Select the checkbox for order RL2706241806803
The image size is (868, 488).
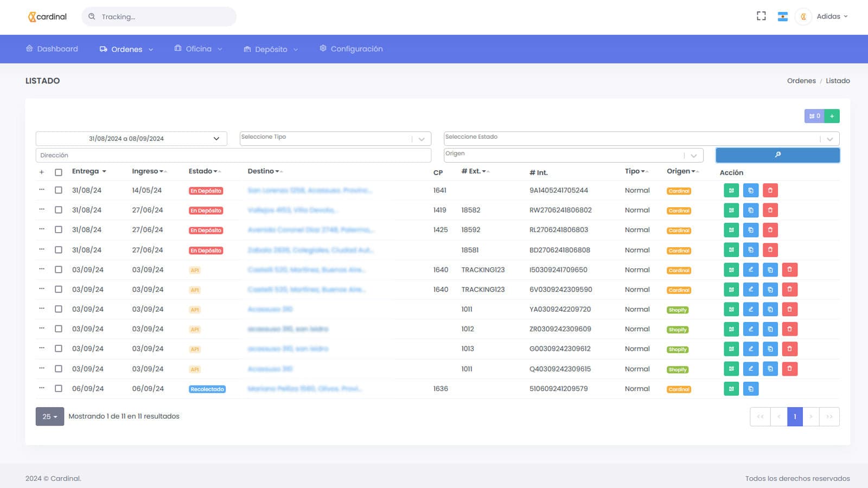(59, 230)
